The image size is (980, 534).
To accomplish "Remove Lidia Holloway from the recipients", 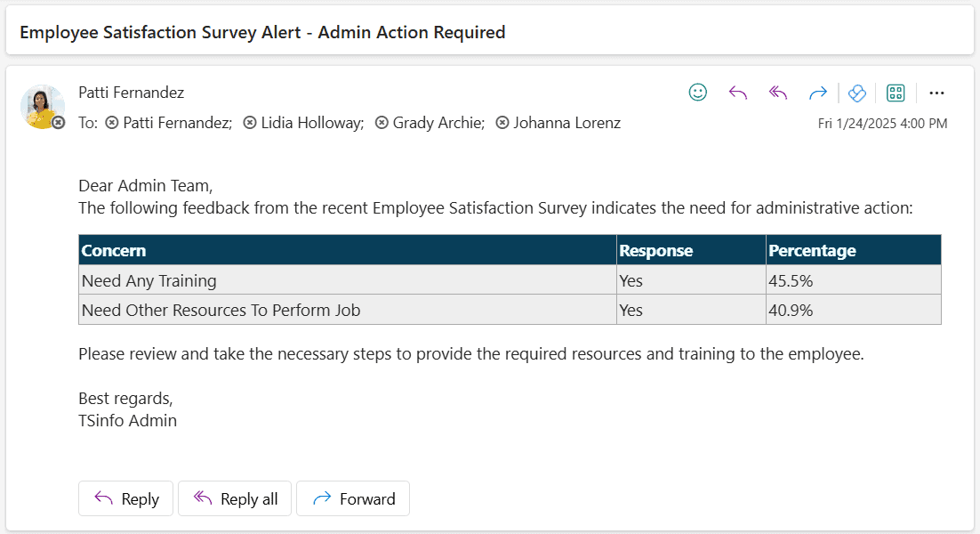I will click(x=250, y=123).
